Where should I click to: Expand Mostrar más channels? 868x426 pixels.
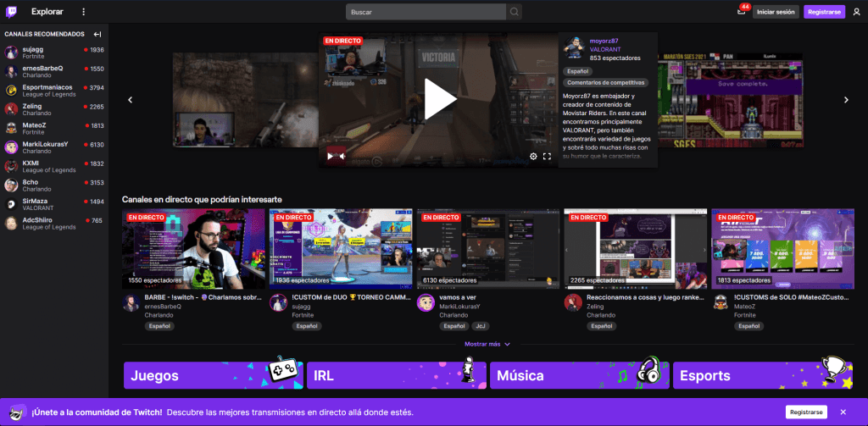coord(487,344)
